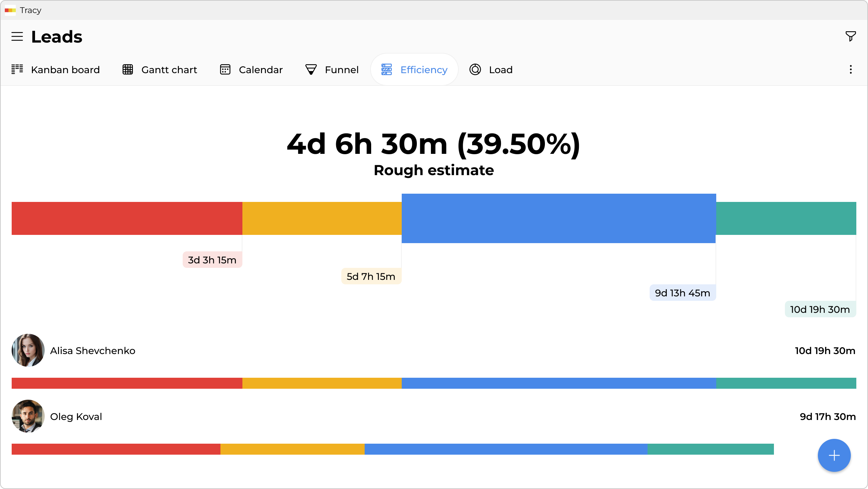868x489 pixels.
Task: Click Oleg Koval's avatar photo
Action: 28,416
